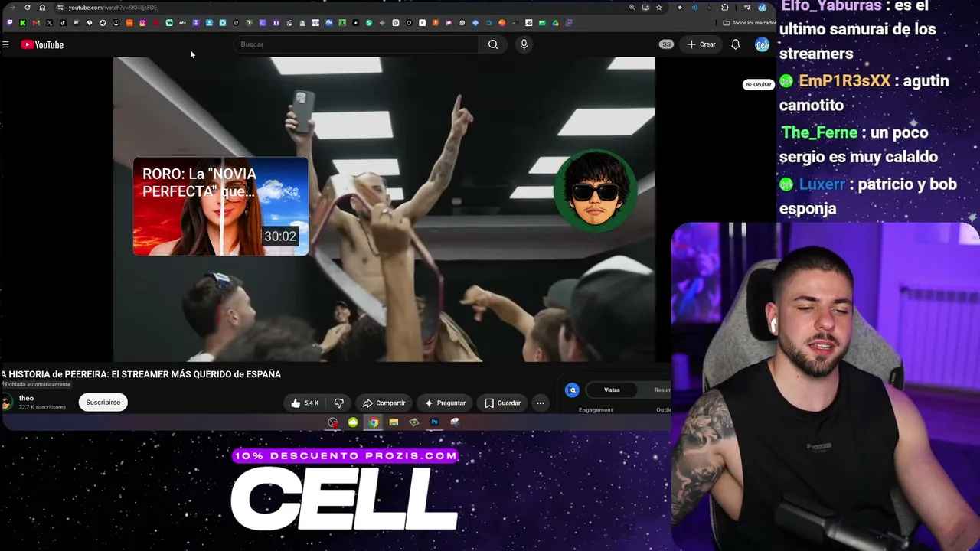Open the Google Drive bookmark icon

click(555, 23)
